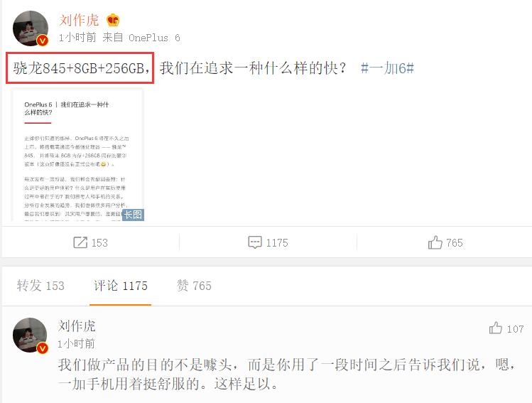Switch to the 赞 765 tab
Viewport: 532px width, 403px height.
coord(194,286)
